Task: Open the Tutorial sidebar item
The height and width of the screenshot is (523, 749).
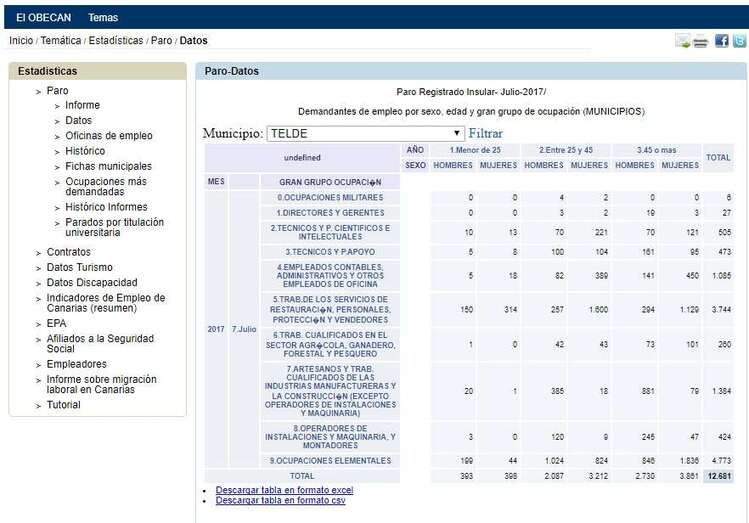Action: (63, 405)
